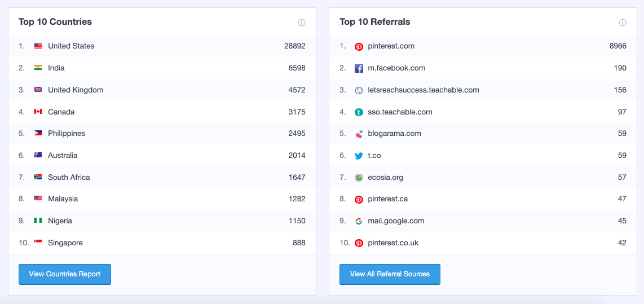Click the Pinterest icon beside pinterest.com
Image resolution: width=644 pixels, height=304 pixels.
tap(359, 47)
